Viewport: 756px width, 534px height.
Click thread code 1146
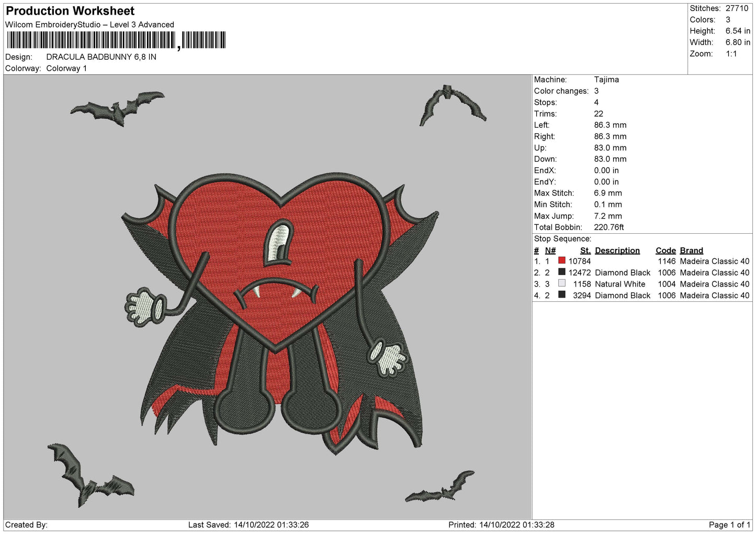[x=667, y=262]
